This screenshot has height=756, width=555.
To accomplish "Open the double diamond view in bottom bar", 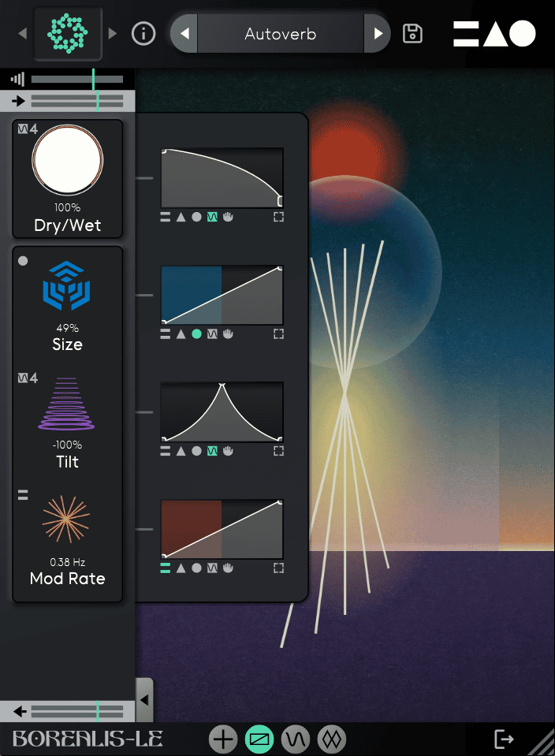I will pos(332,739).
